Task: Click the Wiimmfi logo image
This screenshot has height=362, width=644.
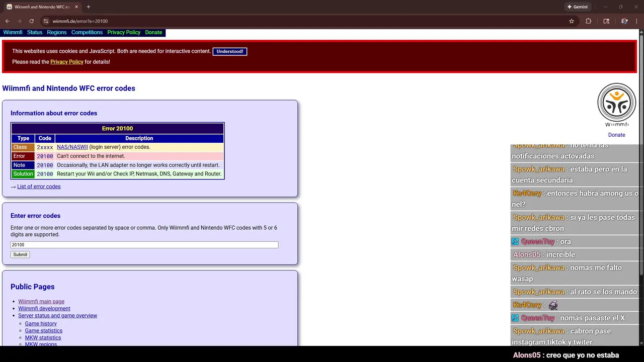Action: pos(616,105)
